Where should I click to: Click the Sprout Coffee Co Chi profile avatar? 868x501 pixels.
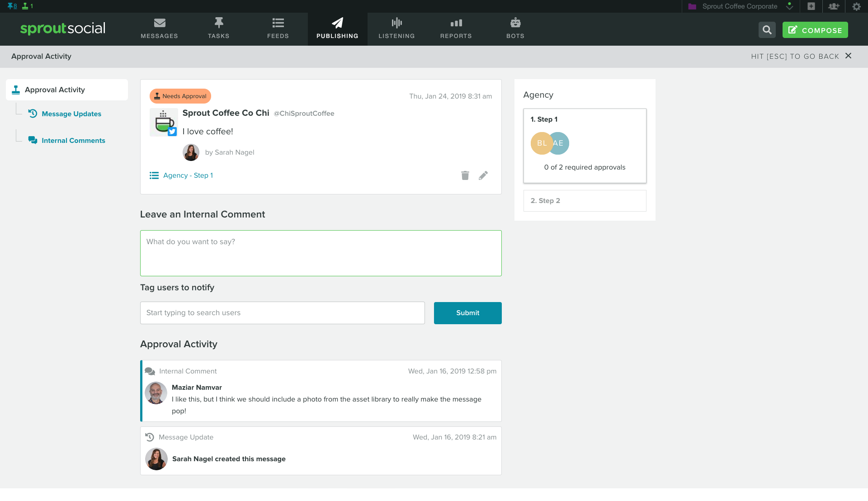(x=163, y=122)
